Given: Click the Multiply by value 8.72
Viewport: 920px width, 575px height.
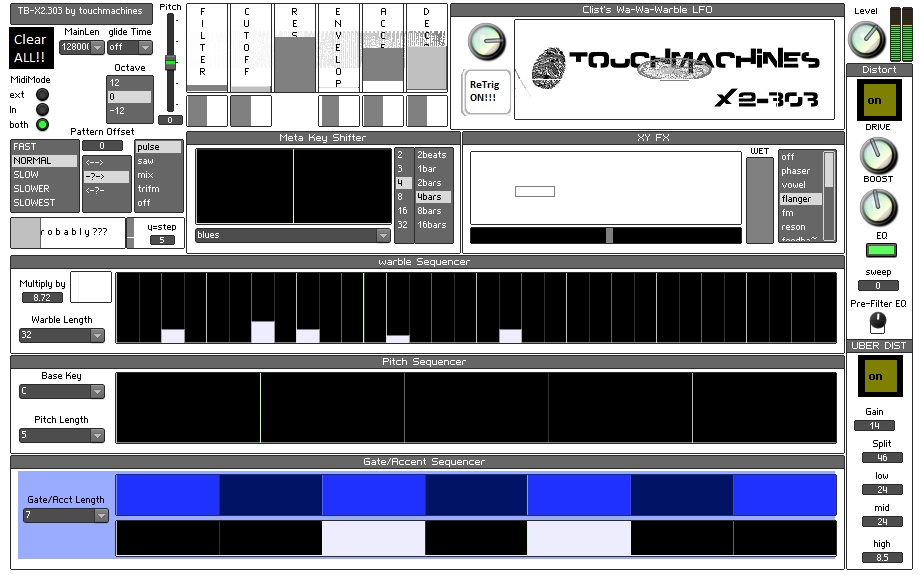Looking at the screenshot, I should (x=42, y=297).
